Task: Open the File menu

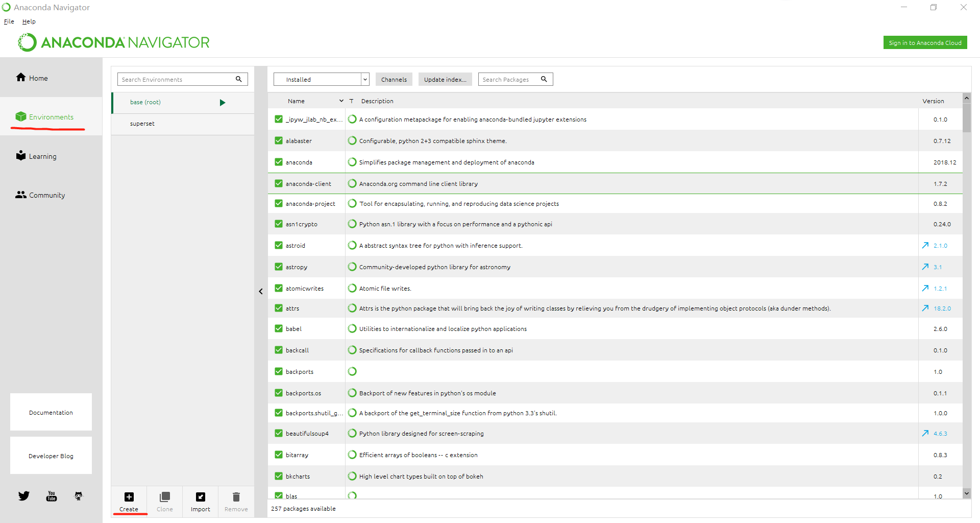Action: [x=9, y=21]
